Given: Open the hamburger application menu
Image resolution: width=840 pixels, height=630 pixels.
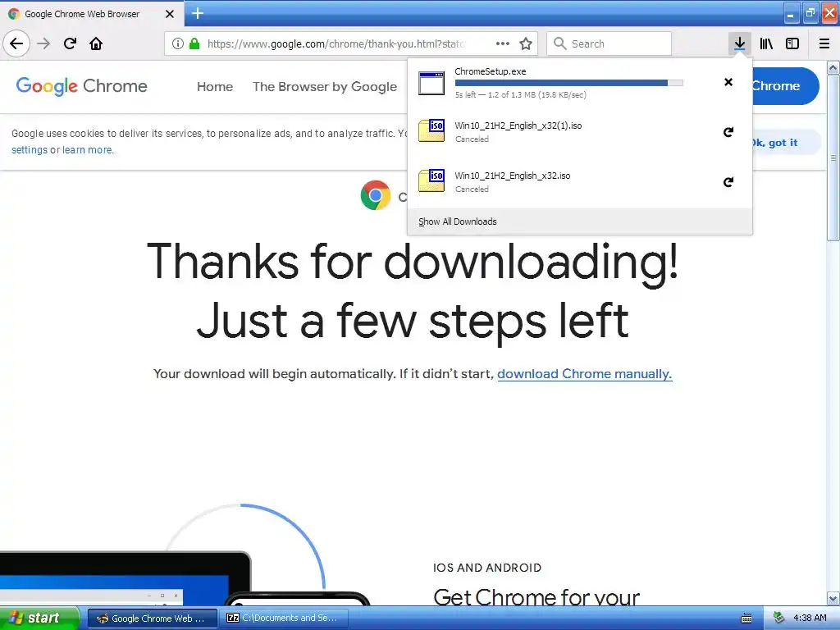Looking at the screenshot, I should click(824, 43).
